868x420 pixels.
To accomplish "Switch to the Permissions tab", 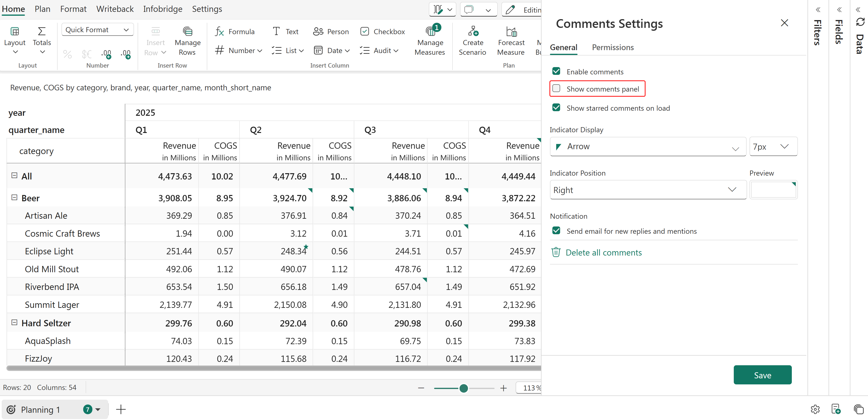I will 613,47.
